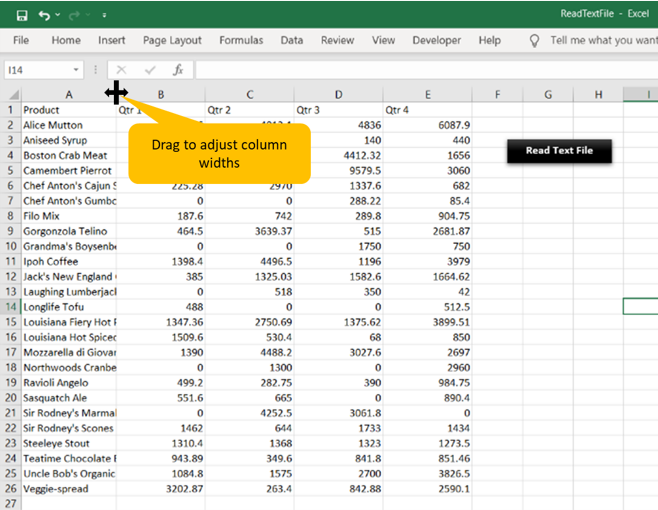Click the Tell Me lightbulb icon

[534, 41]
